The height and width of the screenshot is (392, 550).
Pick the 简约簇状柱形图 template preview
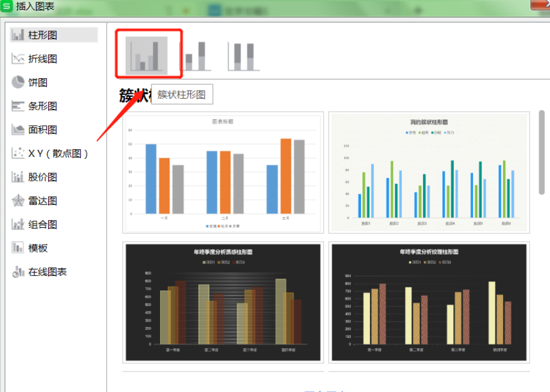tap(429, 173)
